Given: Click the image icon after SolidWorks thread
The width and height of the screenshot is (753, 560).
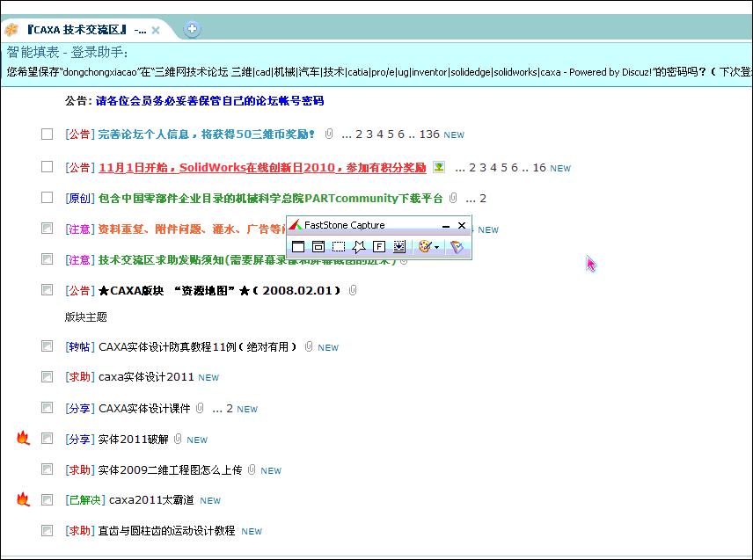Looking at the screenshot, I should tap(438, 167).
